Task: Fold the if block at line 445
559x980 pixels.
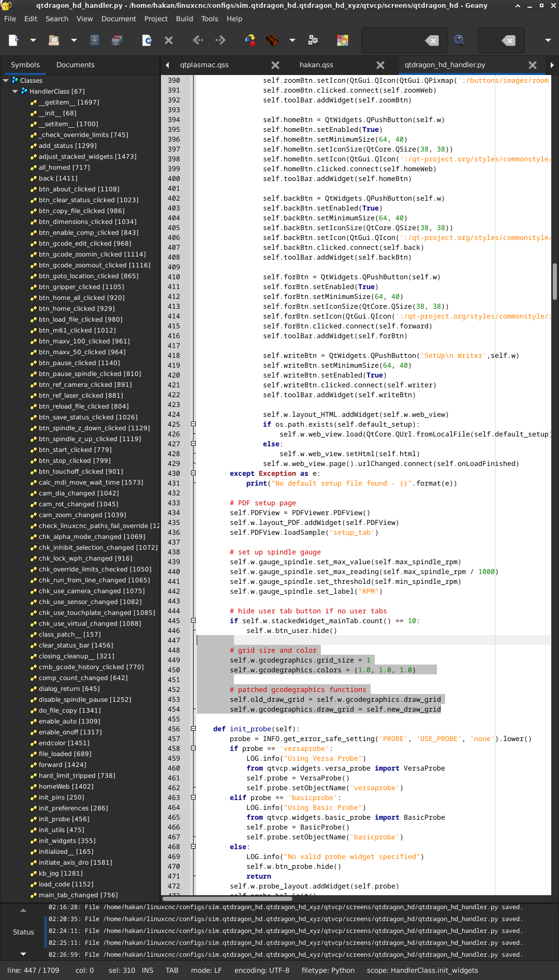Action: point(193,621)
